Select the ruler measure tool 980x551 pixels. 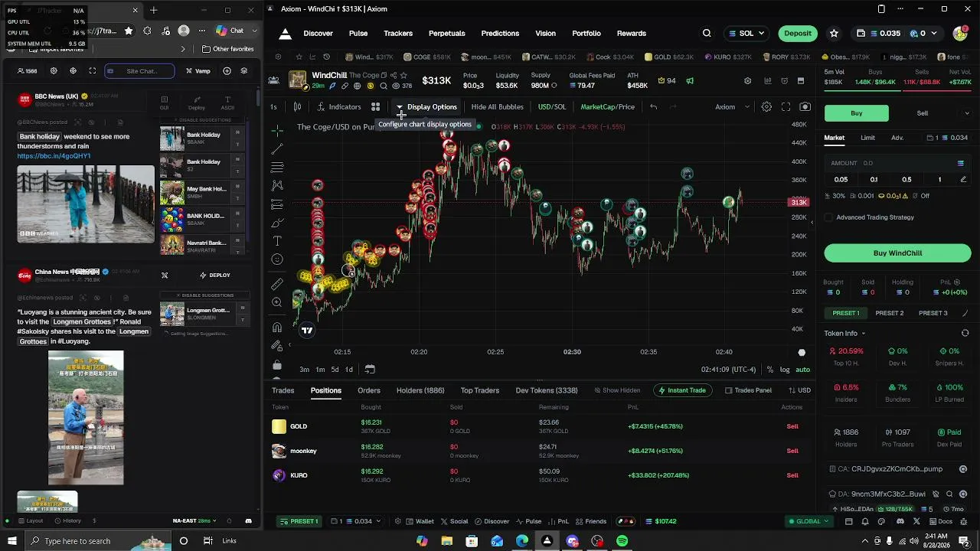pos(277,284)
